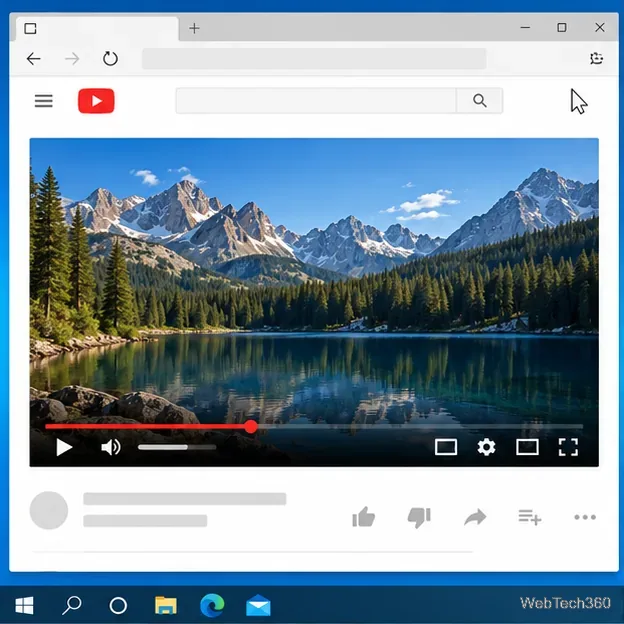The image size is (624, 624).
Task: Open more actions ellipsis menu
Action: 585,517
